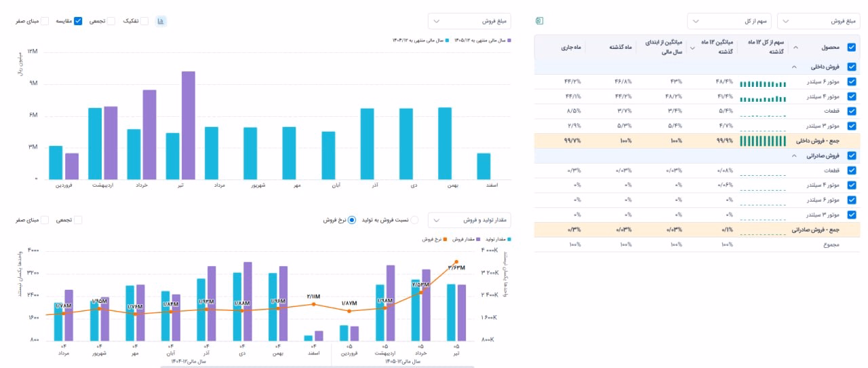Toggle the مقدار تولید legend swatch
The height and width of the screenshot is (368, 868).
(510, 239)
